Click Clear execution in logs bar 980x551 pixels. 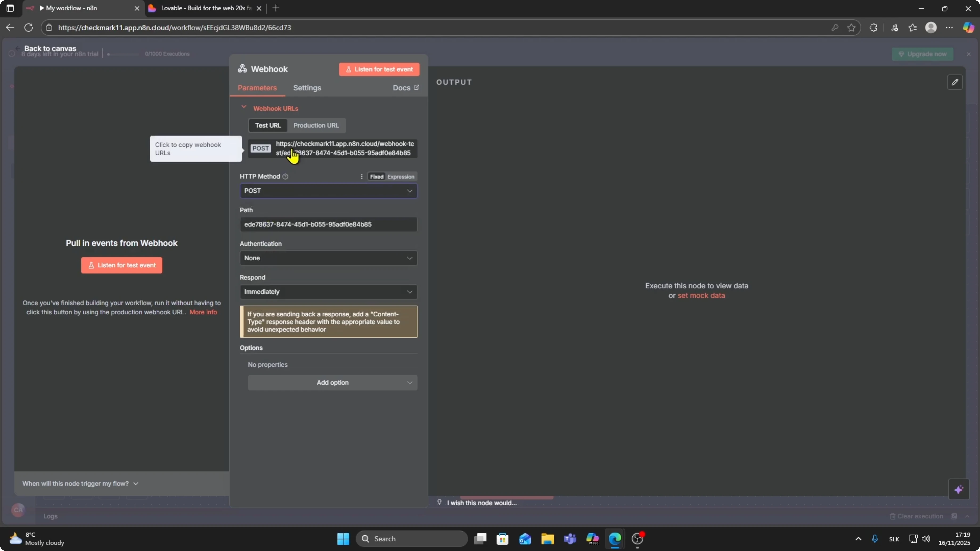(x=916, y=516)
